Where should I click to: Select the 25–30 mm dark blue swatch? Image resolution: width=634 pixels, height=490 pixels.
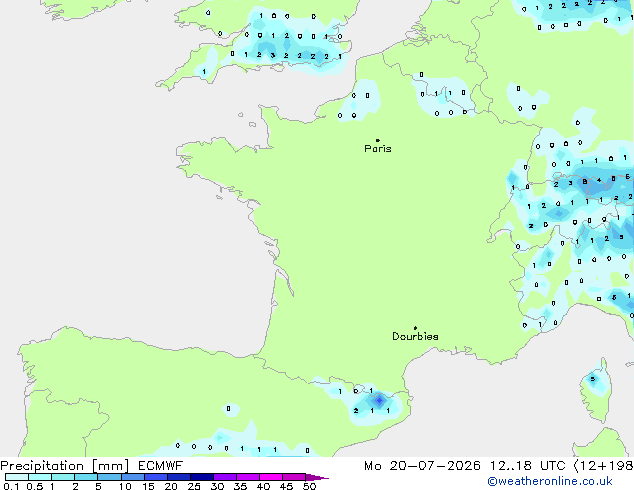202,477
